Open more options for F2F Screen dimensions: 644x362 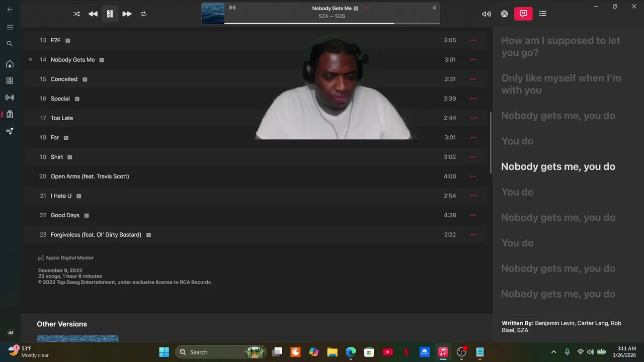[473, 40]
